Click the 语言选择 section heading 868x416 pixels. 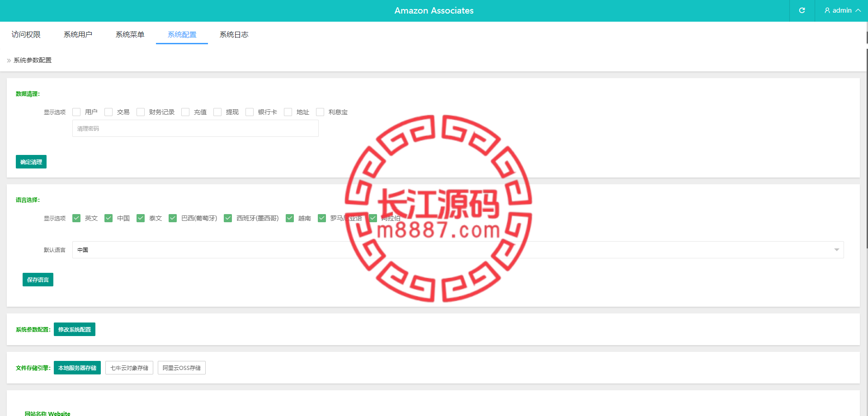[28, 200]
